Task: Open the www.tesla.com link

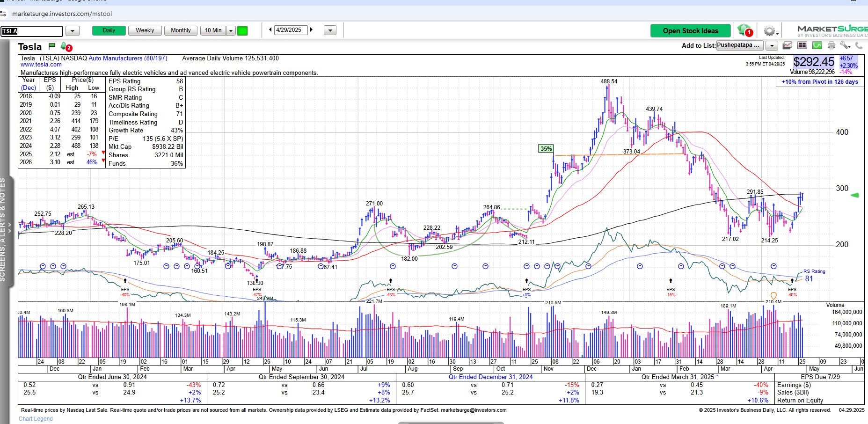Action: point(41,65)
